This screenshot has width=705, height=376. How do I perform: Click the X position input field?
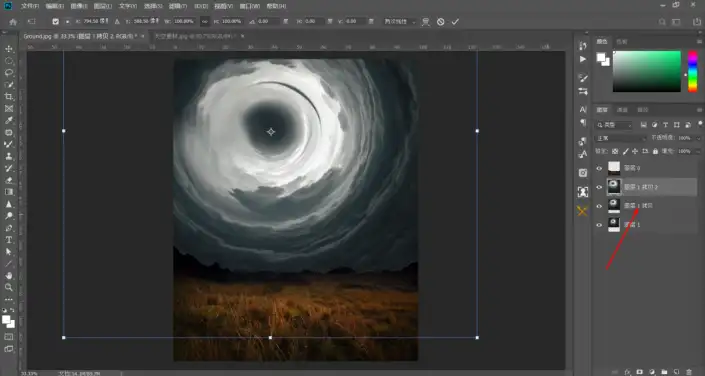point(96,22)
